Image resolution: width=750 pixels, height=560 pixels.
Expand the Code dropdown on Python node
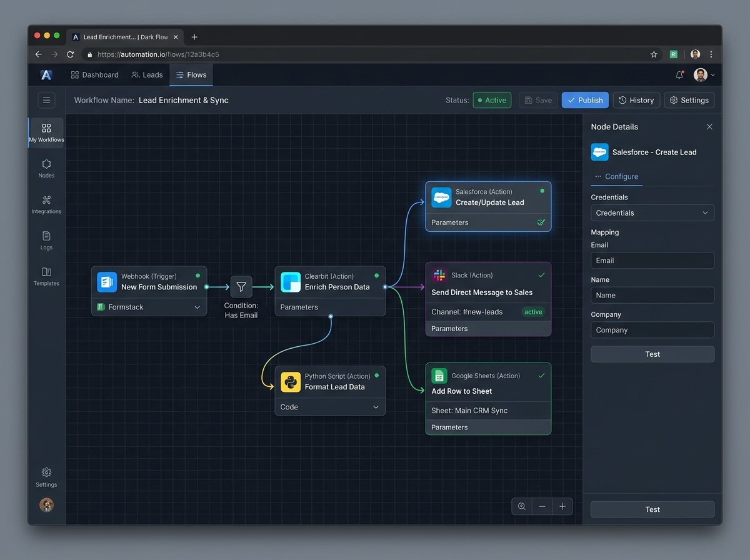coord(376,407)
